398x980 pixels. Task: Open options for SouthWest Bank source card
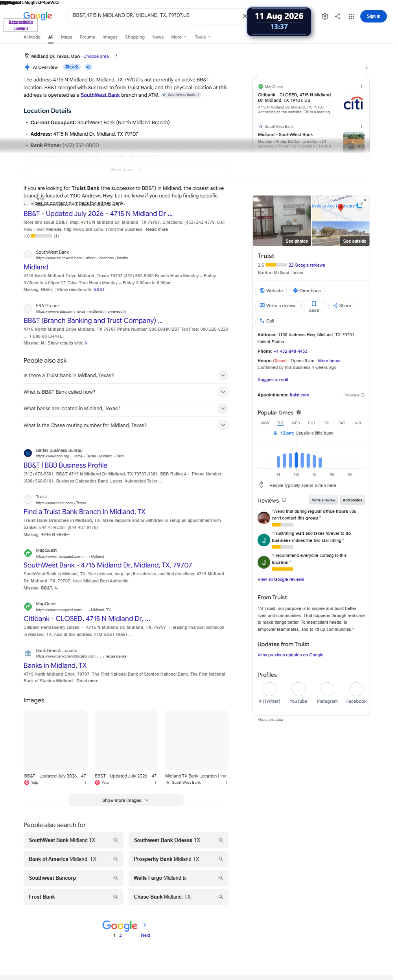362,126
